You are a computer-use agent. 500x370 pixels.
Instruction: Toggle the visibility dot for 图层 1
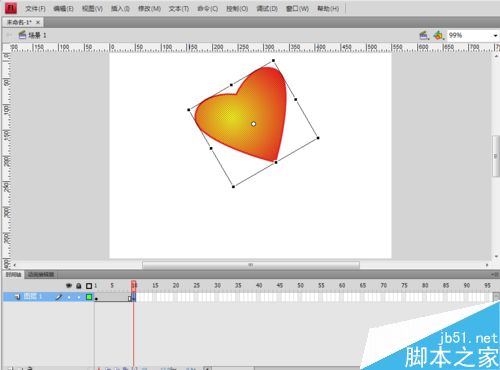[69, 297]
